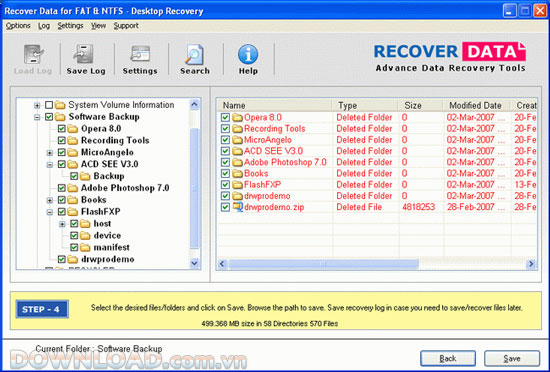Sort by Name column header
Image resolution: width=550 pixels, height=372 pixels.
coord(274,105)
